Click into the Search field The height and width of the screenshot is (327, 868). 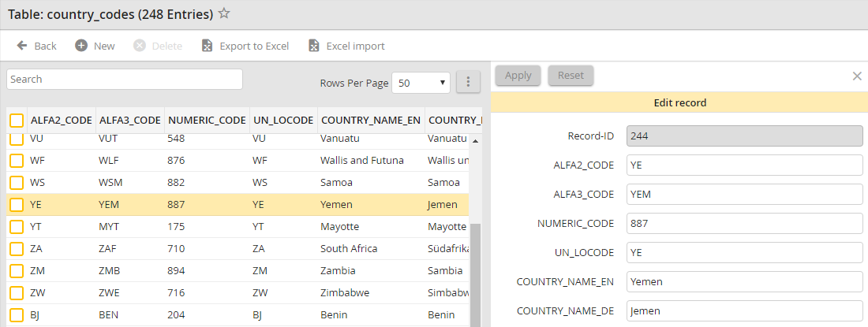tap(125, 79)
